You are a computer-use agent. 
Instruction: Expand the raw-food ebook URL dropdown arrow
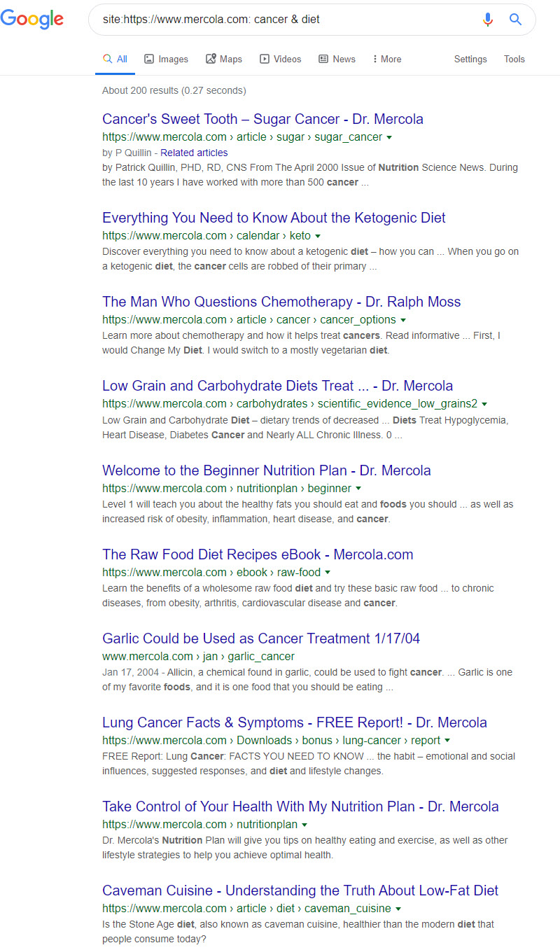pyautogui.click(x=328, y=573)
